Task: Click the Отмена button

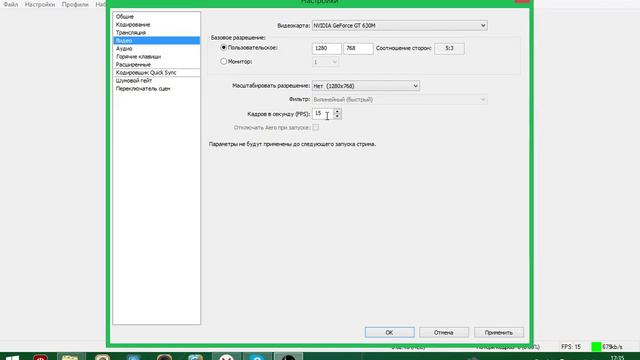Action: coord(444,333)
